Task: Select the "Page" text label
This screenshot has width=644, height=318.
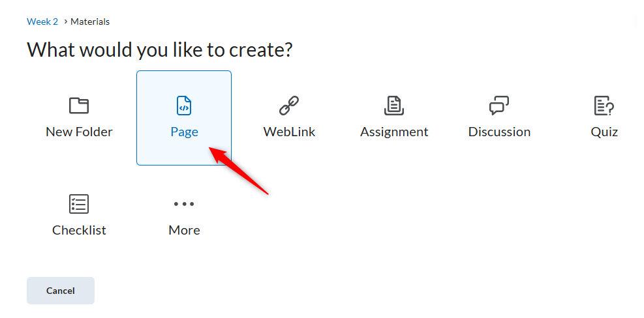Action: [185, 132]
